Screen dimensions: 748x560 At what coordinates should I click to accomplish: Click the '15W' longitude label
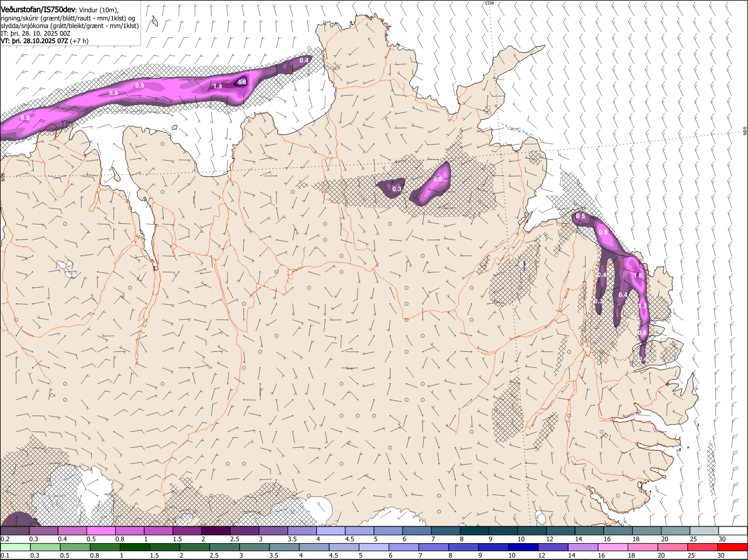(x=489, y=3)
